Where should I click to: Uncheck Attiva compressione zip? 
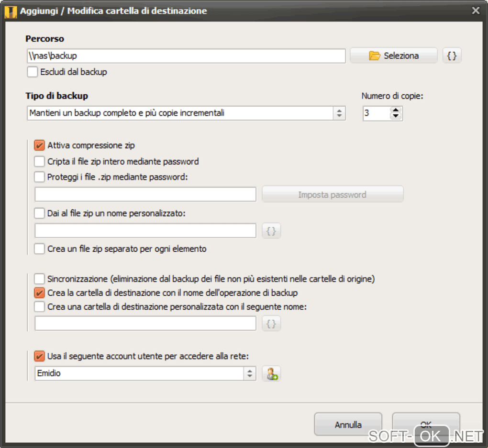(x=40, y=145)
